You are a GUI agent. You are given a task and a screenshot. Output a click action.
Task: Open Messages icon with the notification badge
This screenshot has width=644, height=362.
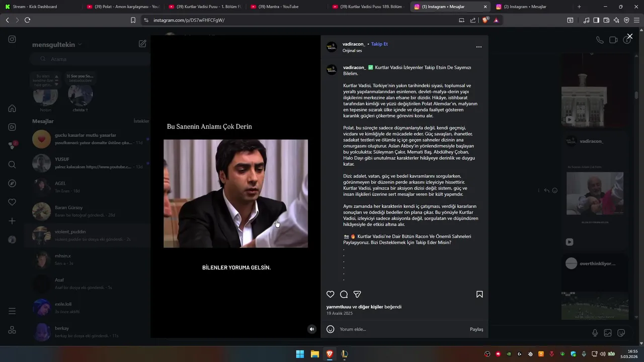(12, 145)
